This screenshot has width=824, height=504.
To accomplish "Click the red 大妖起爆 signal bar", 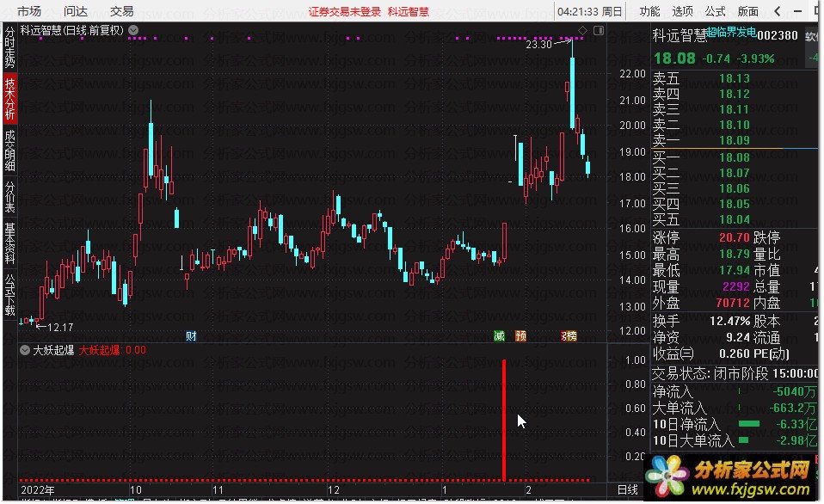I will pos(504,420).
